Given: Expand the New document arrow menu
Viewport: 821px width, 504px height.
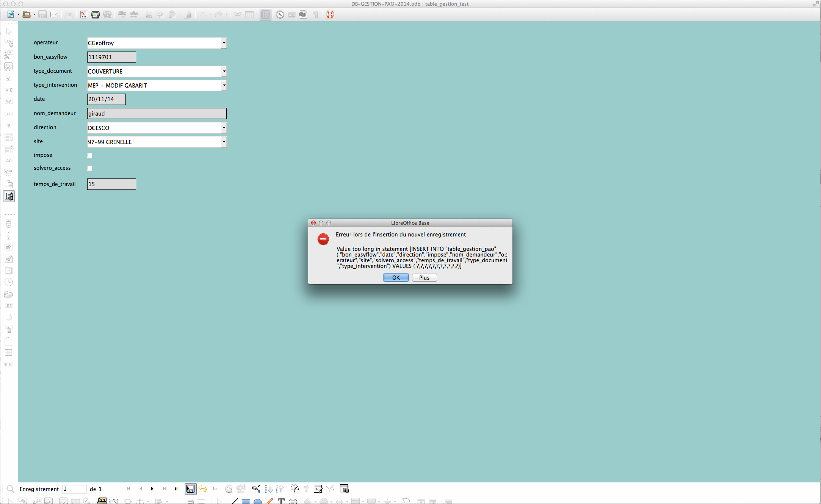Looking at the screenshot, I should (x=18, y=14).
